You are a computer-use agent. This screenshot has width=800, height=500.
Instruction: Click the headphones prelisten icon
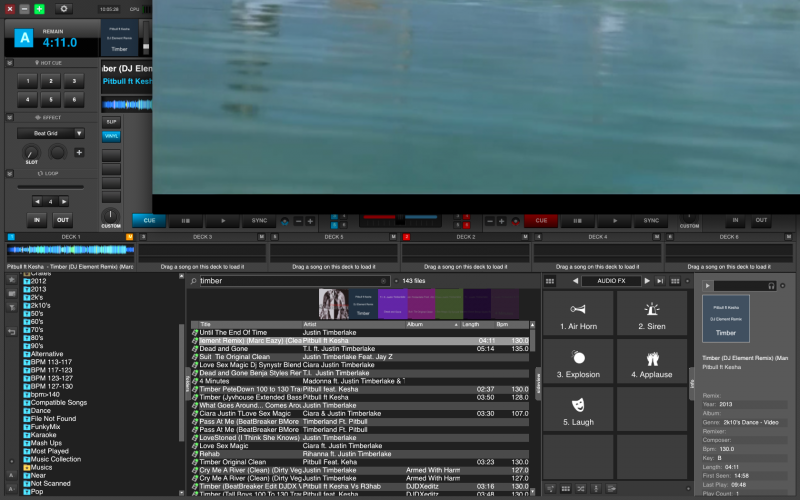tap(771, 286)
